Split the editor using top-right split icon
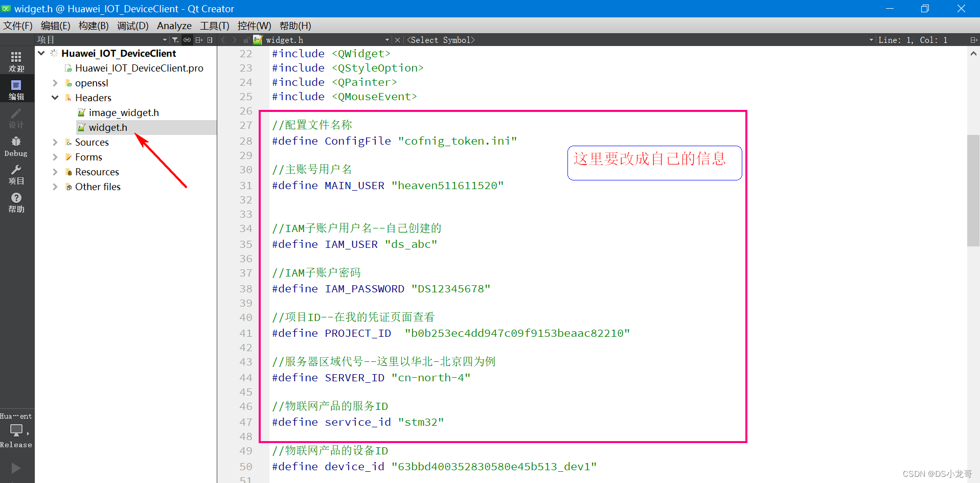The image size is (980, 483). coord(973,40)
